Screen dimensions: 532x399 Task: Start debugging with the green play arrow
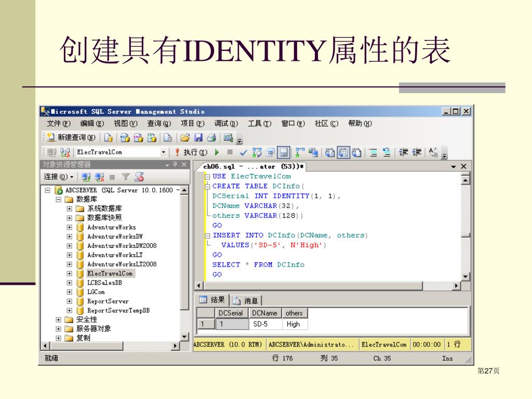click(217, 152)
